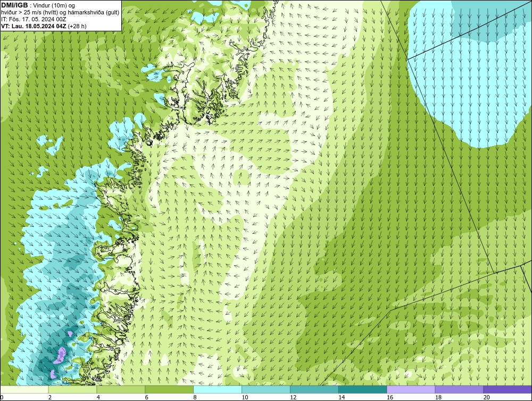This screenshot has width=532, height=401.
Task: Click the 12–14 m/s teal legend swatch
Action: click(314, 389)
